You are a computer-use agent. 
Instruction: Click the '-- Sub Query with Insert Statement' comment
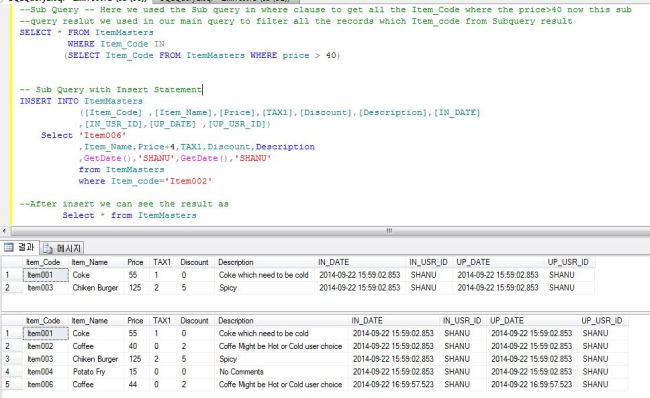[x=111, y=90]
